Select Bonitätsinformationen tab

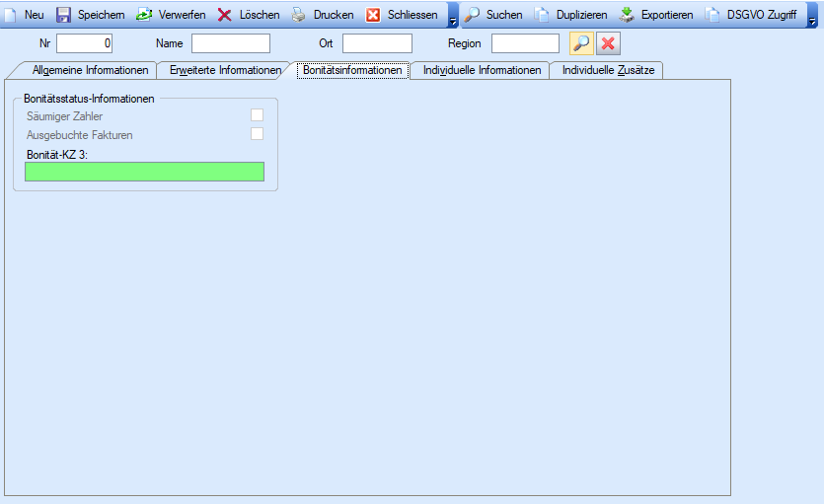click(352, 70)
